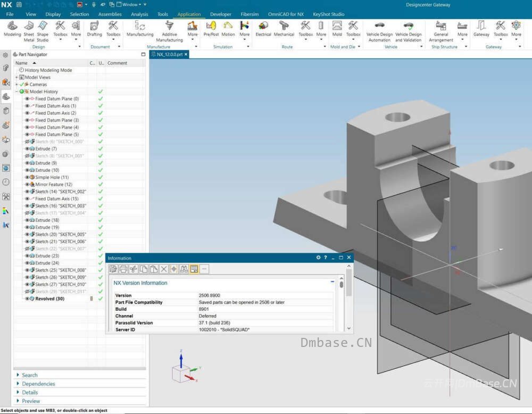The height and width of the screenshot is (414, 532).
Task: Launch Sheet Metal application
Action: tap(29, 31)
